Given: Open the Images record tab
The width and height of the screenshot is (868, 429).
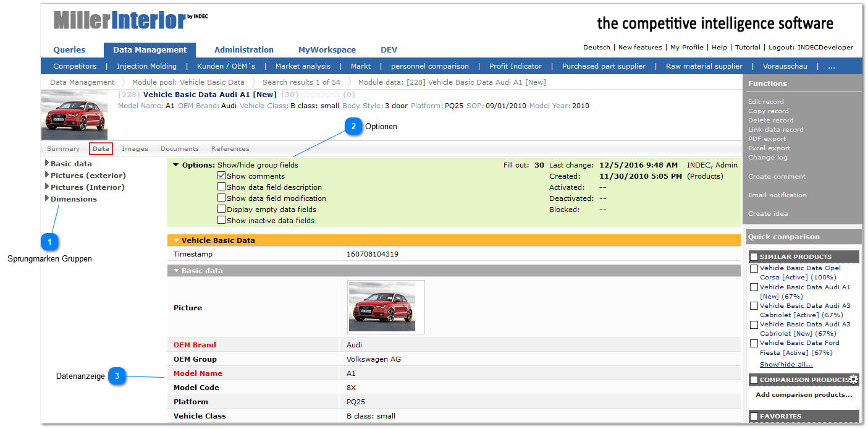Looking at the screenshot, I should pyautogui.click(x=135, y=148).
